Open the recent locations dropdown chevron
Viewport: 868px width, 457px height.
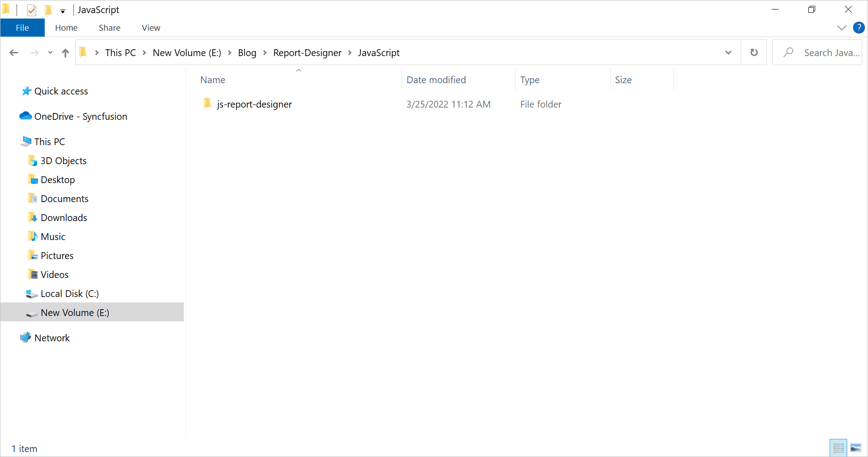[50, 52]
